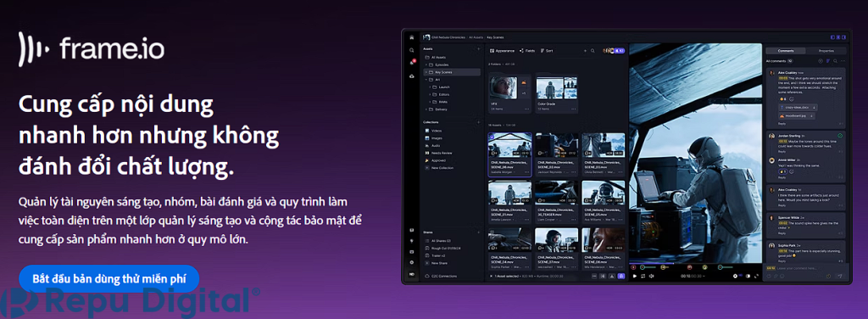Click the purple share button beside avatars

[x=620, y=50]
